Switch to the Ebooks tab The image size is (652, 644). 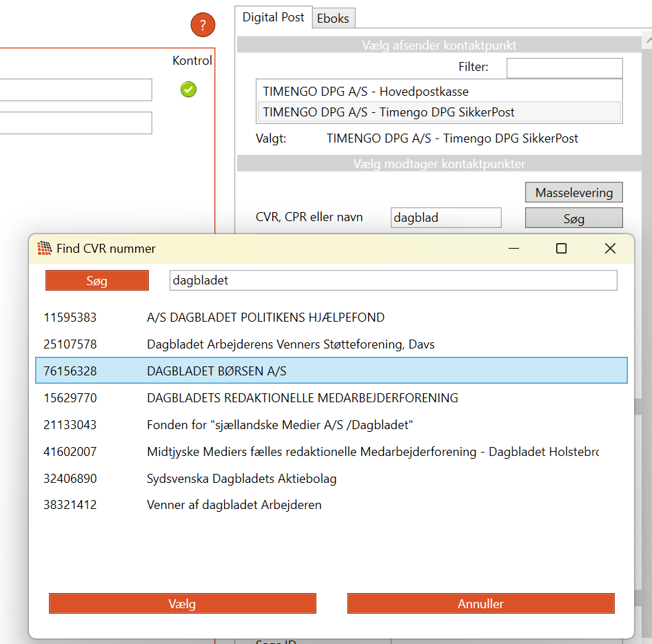tap(333, 19)
